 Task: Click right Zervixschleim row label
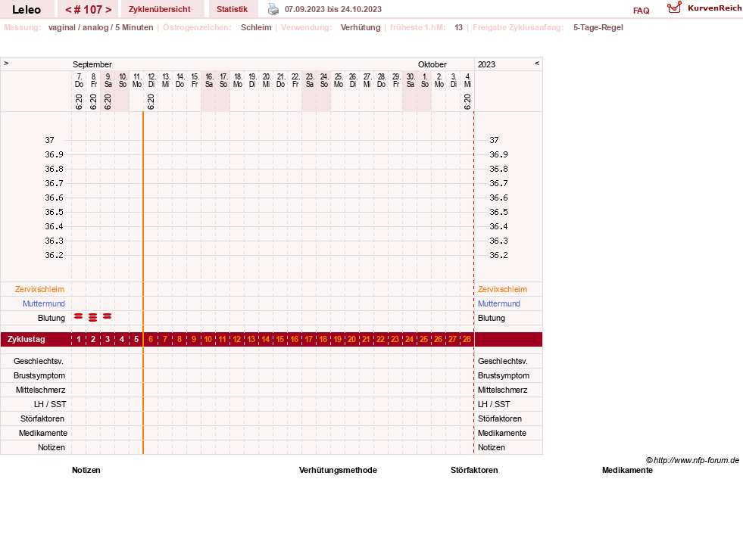tap(502, 289)
